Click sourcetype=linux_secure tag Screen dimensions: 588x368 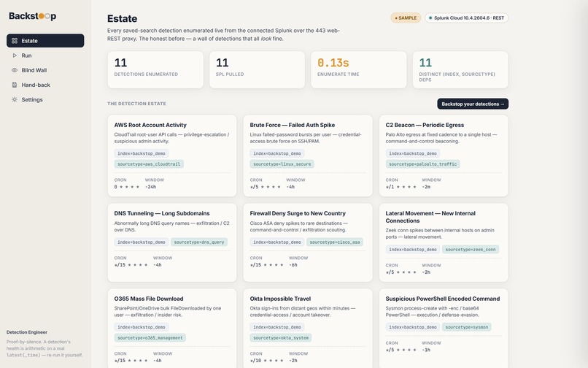pyautogui.click(x=282, y=164)
